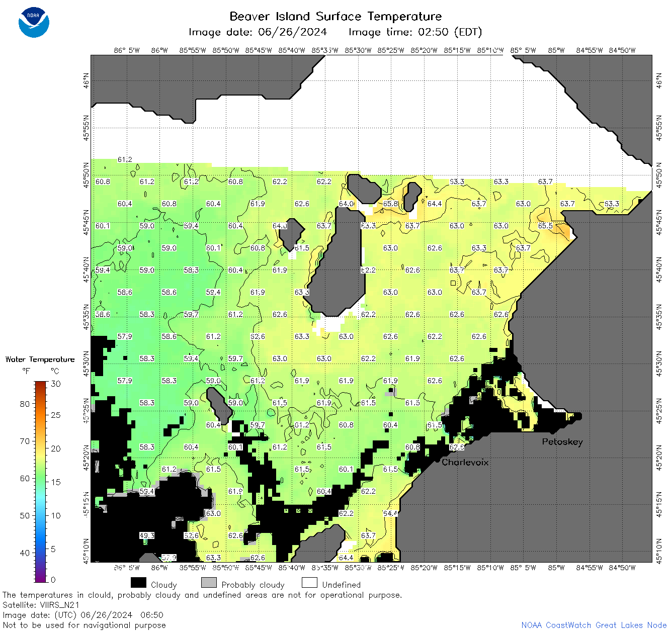Click the vertical water temperature color bar
The image size is (672, 633).
click(41, 481)
